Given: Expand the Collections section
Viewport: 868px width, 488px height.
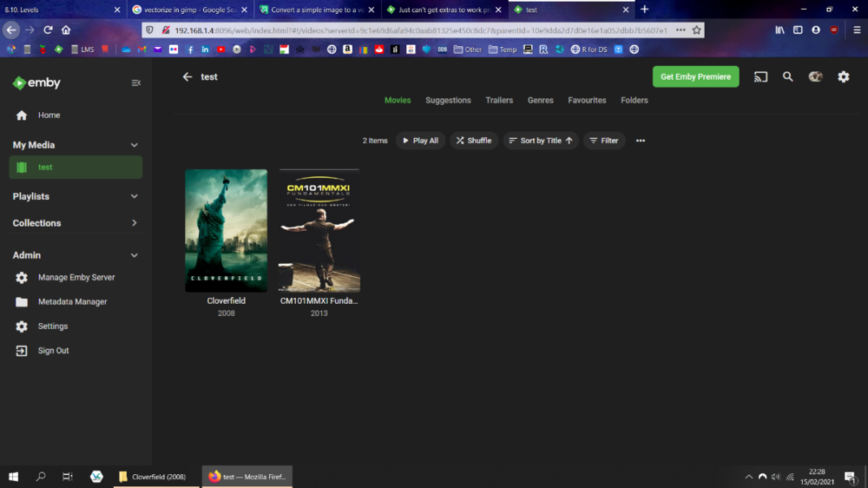Looking at the screenshot, I should coord(134,223).
